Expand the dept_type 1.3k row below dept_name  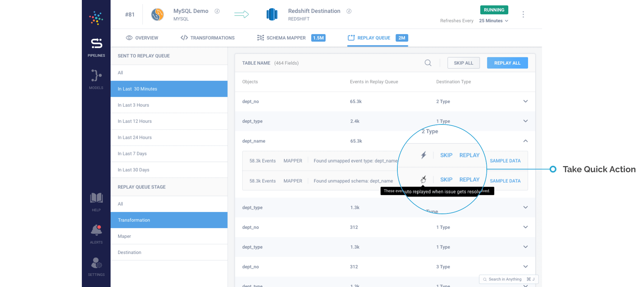pos(526,207)
